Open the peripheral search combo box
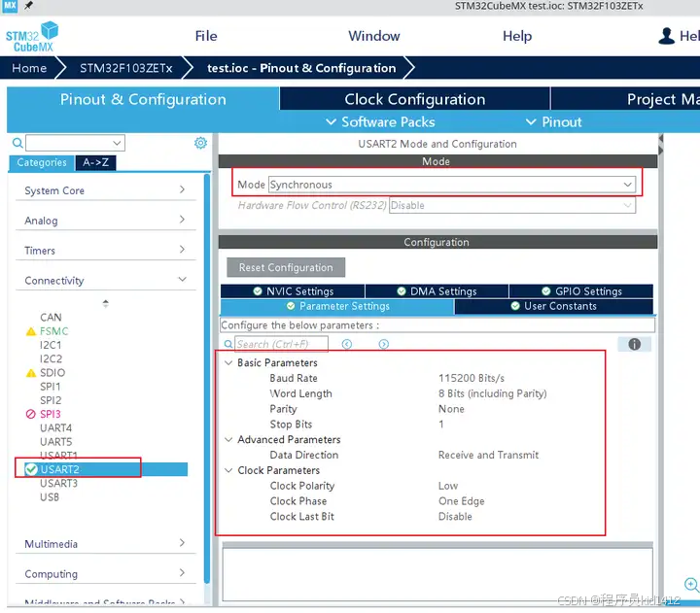The image size is (700, 613). (75, 143)
